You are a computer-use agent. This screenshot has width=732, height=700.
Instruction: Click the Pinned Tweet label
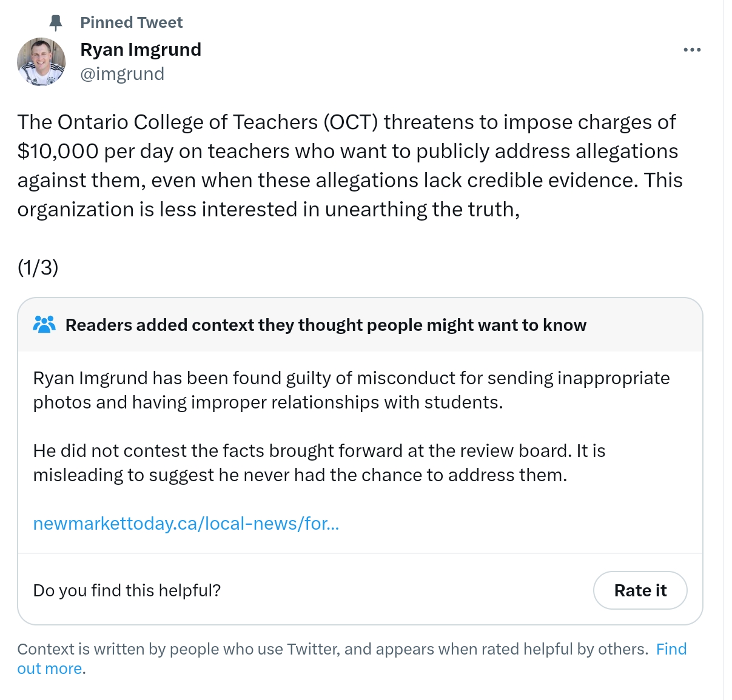tap(131, 22)
